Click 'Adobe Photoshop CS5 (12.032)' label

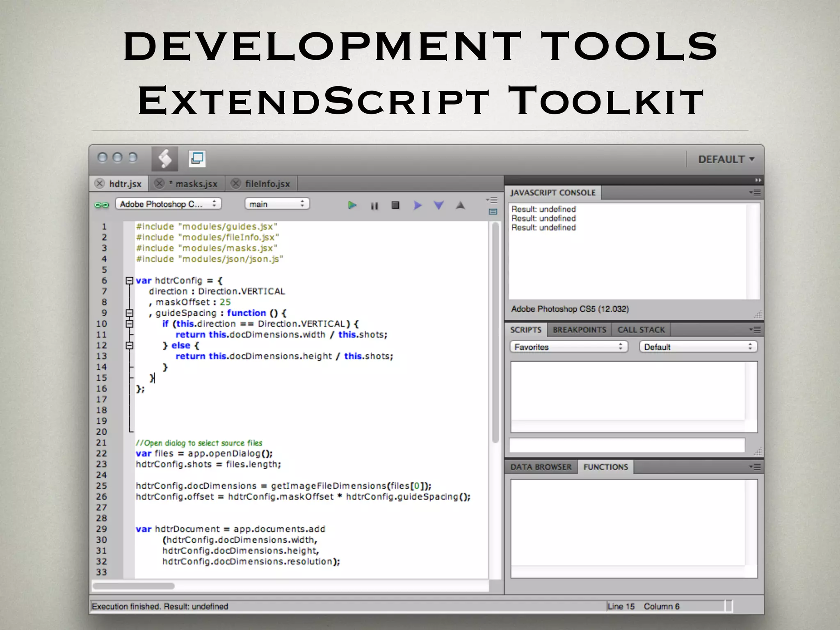coord(570,309)
